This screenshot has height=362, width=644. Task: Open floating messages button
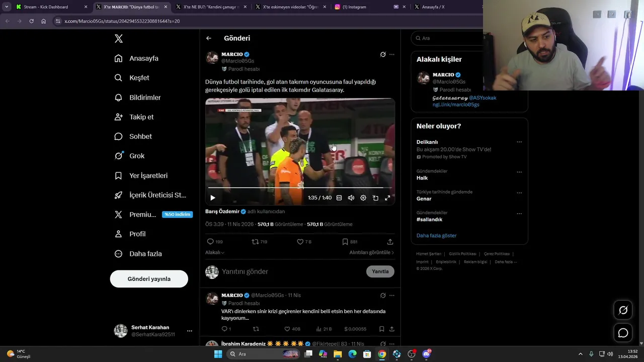[623, 333]
